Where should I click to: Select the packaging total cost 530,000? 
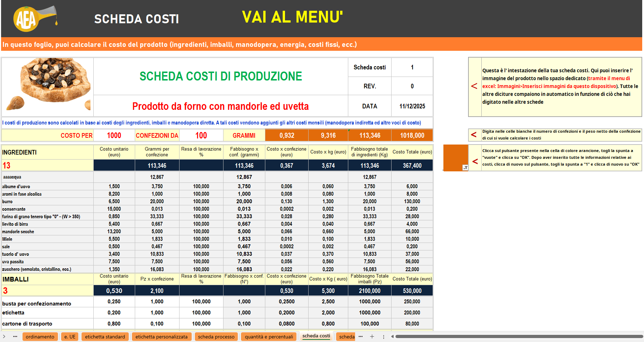pos(412,290)
